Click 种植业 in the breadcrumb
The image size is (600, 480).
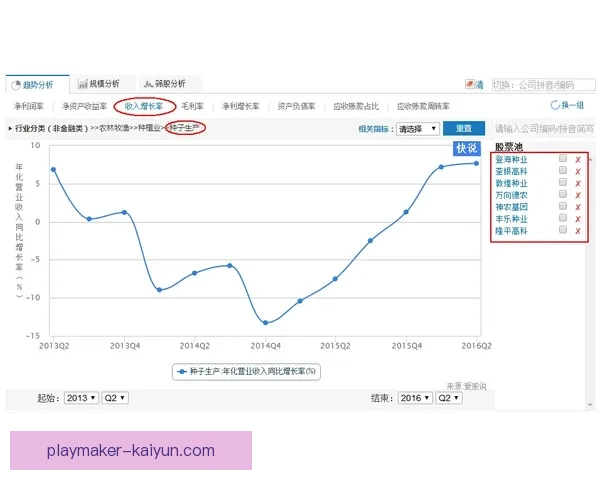(149, 128)
